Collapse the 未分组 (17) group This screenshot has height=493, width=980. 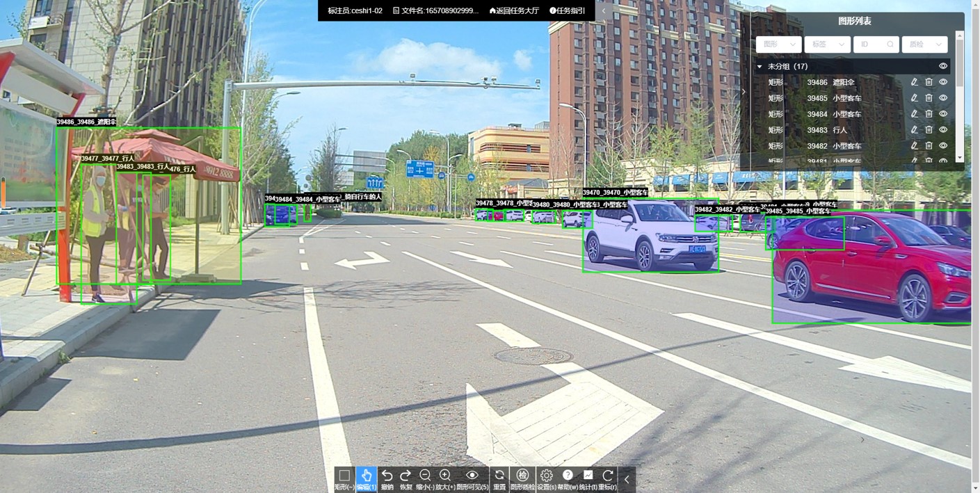760,67
